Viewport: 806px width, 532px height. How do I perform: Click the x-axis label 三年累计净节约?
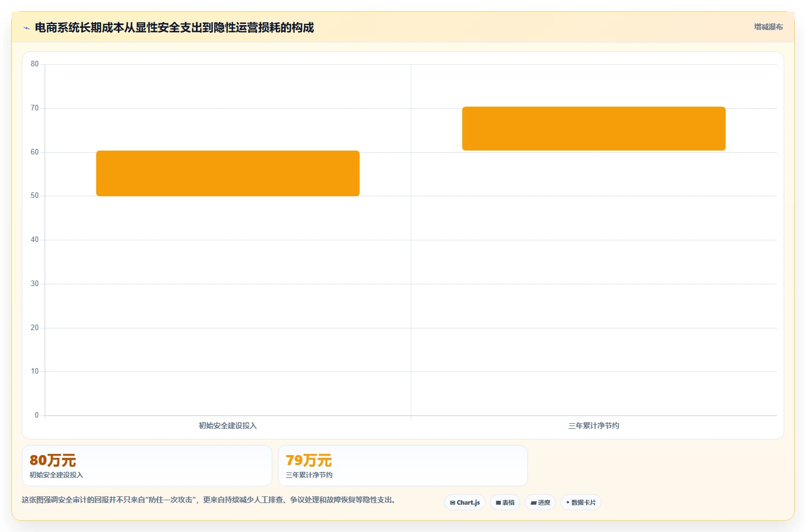tap(594, 425)
